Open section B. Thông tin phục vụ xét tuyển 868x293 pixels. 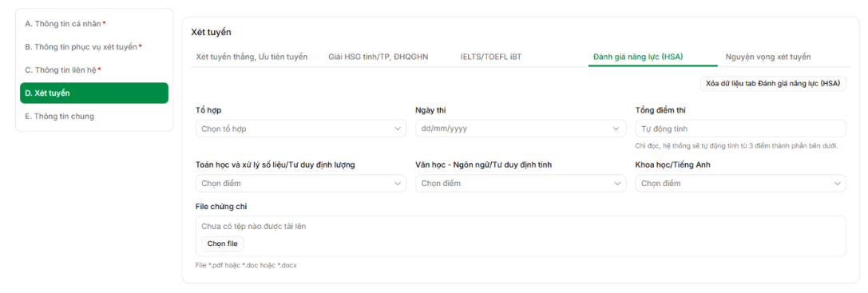(84, 47)
